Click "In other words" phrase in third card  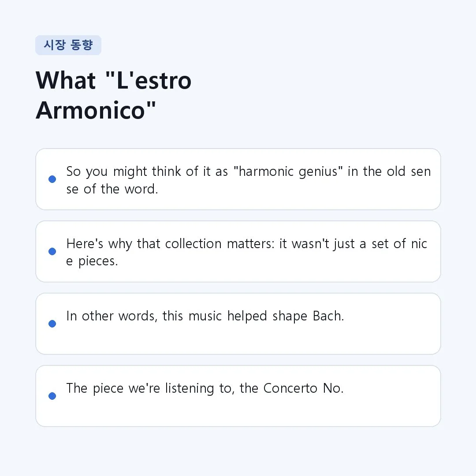(112, 316)
